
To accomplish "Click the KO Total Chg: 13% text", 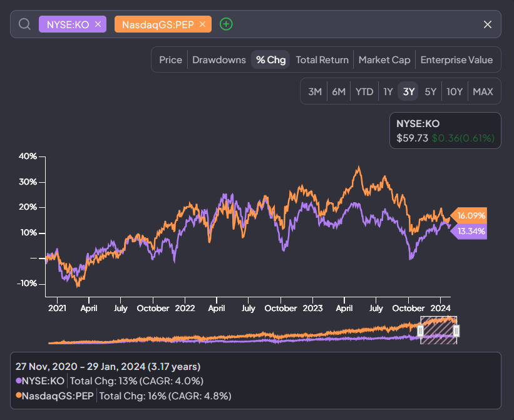I will tap(136, 381).
